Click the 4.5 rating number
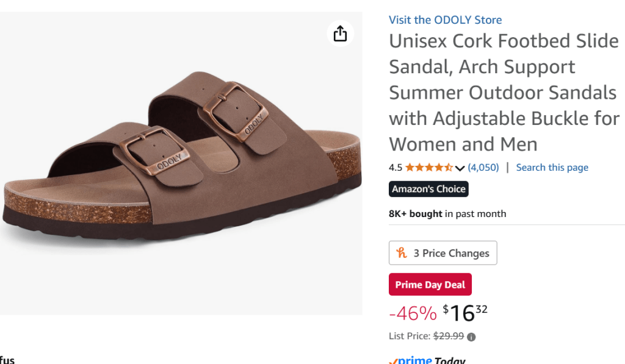Screen dimensions: 625x364 (x=396, y=168)
